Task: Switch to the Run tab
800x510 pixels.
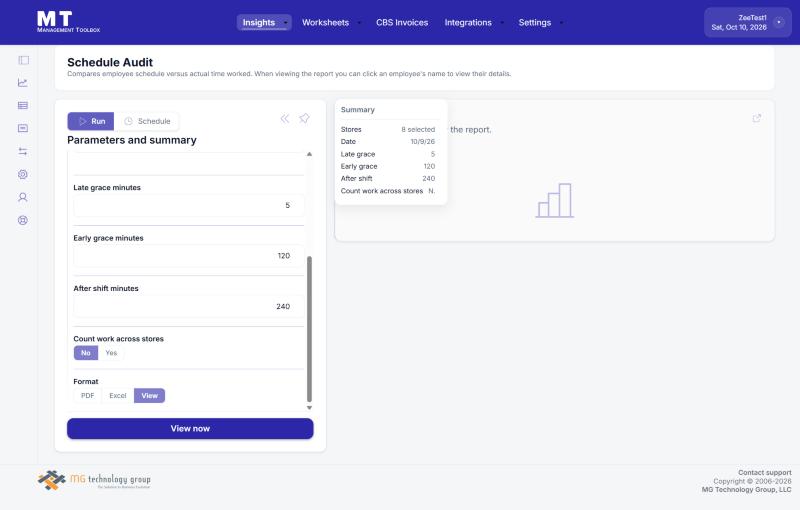Action: (x=91, y=121)
